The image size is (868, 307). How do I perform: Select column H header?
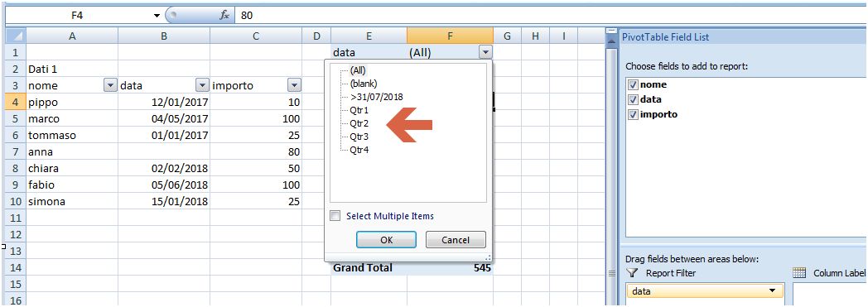[535, 36]
